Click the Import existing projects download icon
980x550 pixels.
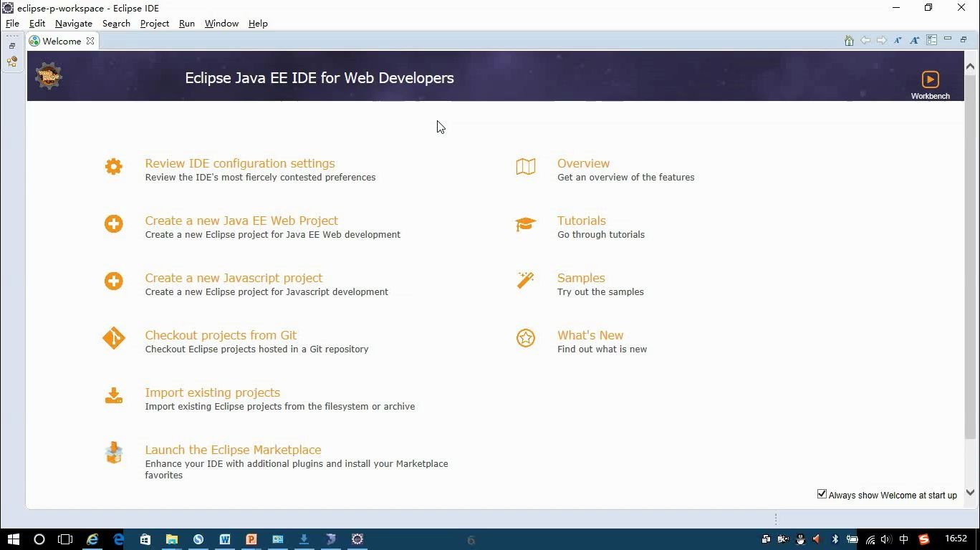point(113,395)
